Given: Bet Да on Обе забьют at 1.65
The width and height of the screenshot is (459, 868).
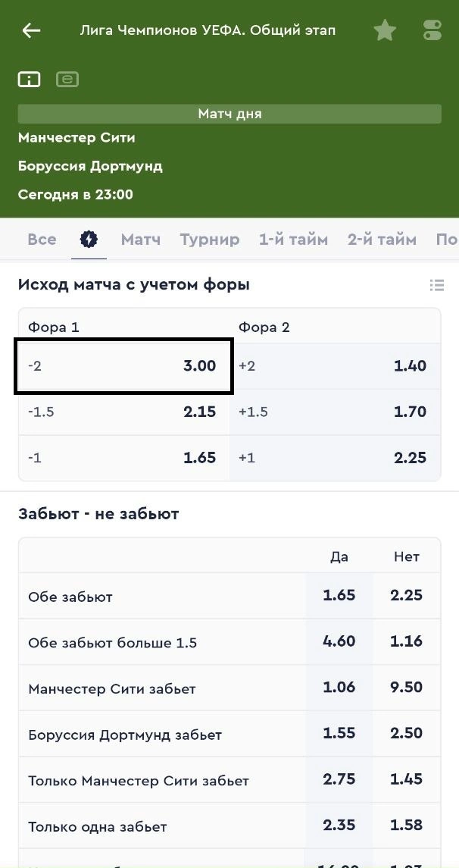Looking at the screenshot, I should coord(339,596).
